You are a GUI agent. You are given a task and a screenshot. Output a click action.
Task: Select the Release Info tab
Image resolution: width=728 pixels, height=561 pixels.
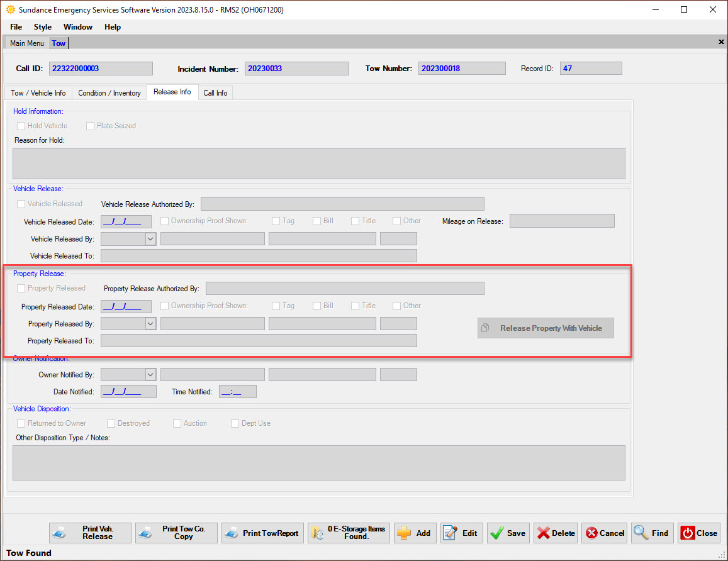(x=172, y=92)
